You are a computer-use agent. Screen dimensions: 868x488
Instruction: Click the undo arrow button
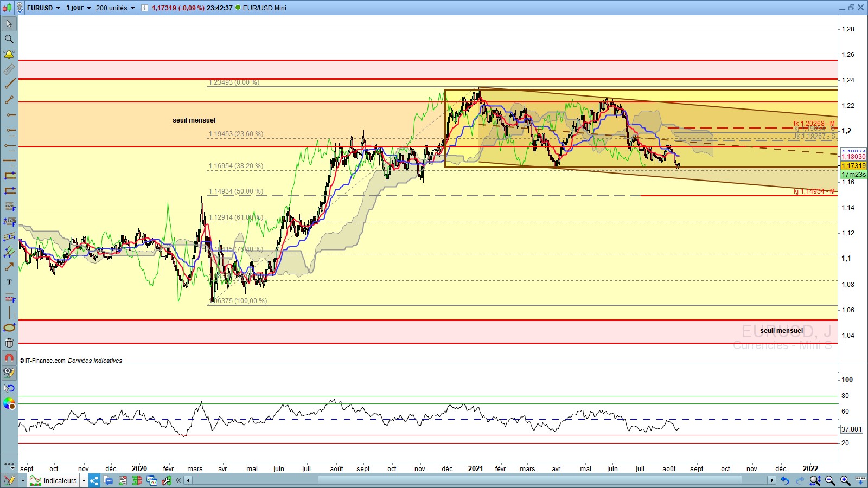(785, 480)
